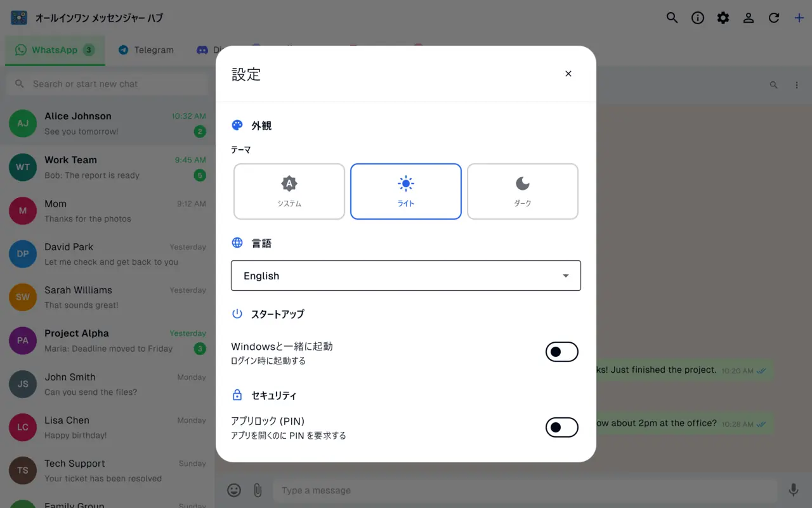
Task: Open the info icon in top toolbar
Action: [698, 18]
